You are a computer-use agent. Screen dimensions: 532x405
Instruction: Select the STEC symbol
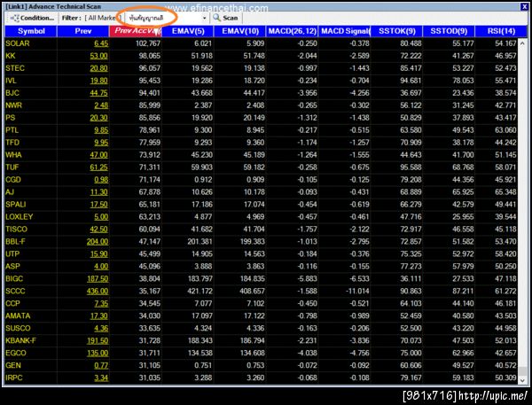click(x=15, y=68)
